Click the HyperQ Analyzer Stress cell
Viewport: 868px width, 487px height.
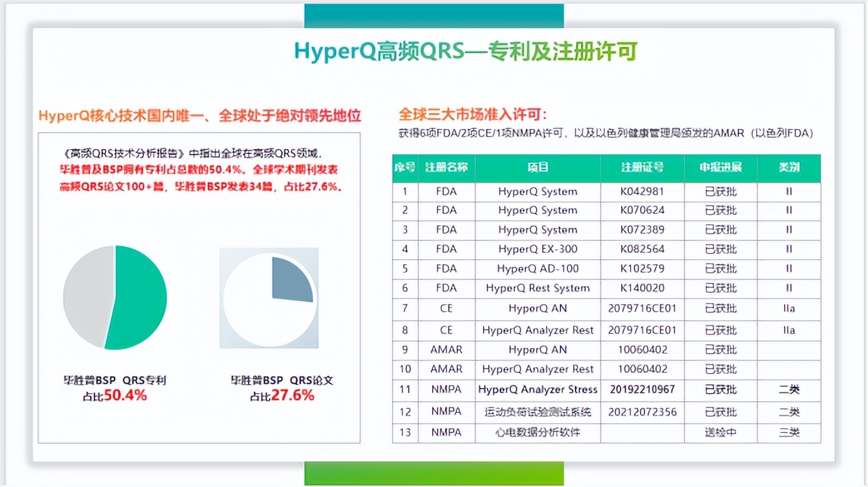tap(537, 389)
